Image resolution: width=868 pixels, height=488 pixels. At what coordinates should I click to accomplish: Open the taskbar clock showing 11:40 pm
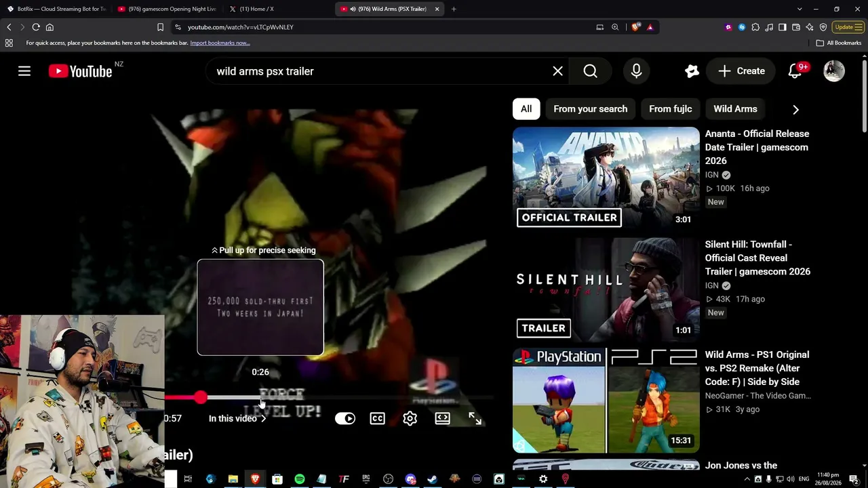click(828, 479)
